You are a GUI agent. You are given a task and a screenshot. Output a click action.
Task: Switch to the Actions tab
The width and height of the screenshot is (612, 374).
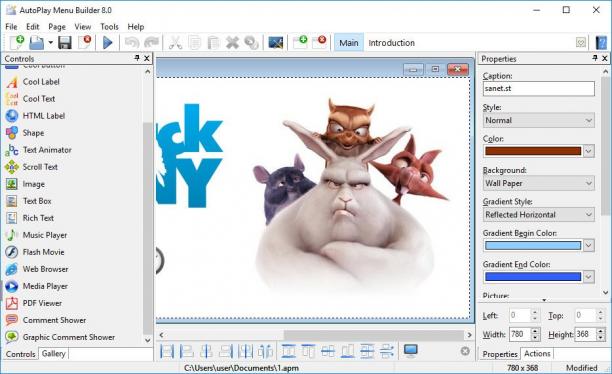[537, 354]
